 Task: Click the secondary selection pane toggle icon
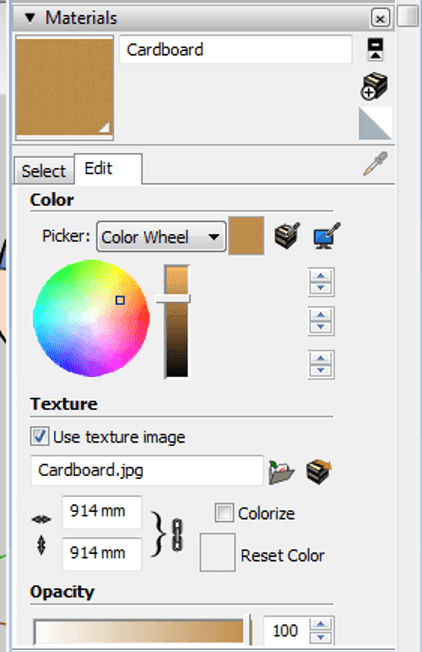pos(375,49)
